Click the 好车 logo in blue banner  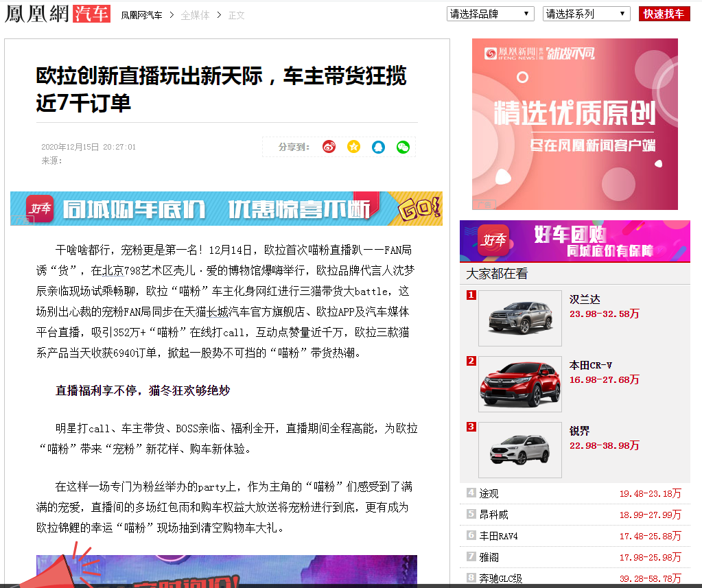click(x=40, y=209)
